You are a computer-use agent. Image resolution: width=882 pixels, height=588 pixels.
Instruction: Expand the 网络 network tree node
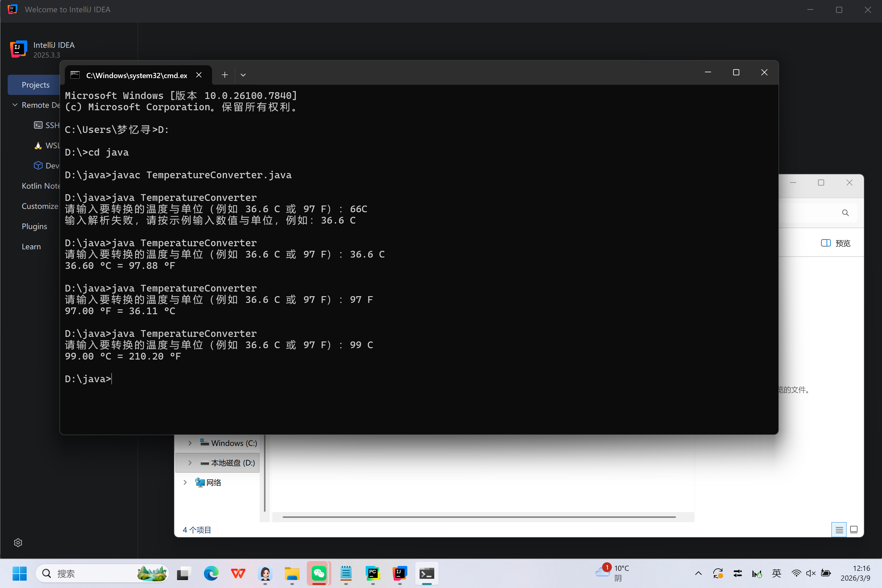185,482
